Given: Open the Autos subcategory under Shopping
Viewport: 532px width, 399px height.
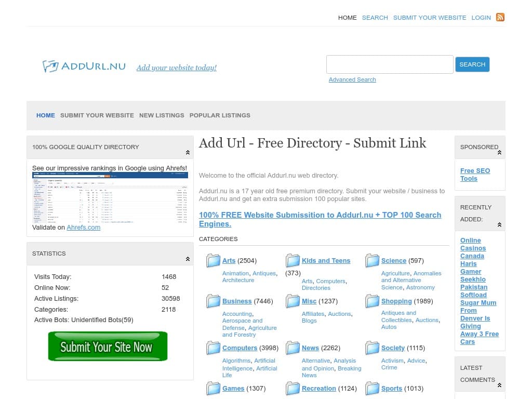Looking at the screenshot, I should click(389, 327).
